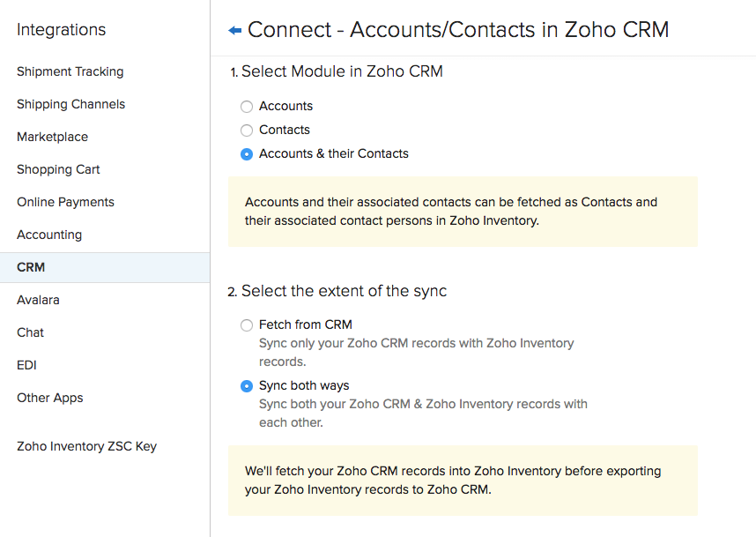The width and height of the screenshot is (756, 537).
Task: Click the back arrow beside Connect heading
Action: click(234, 31)
